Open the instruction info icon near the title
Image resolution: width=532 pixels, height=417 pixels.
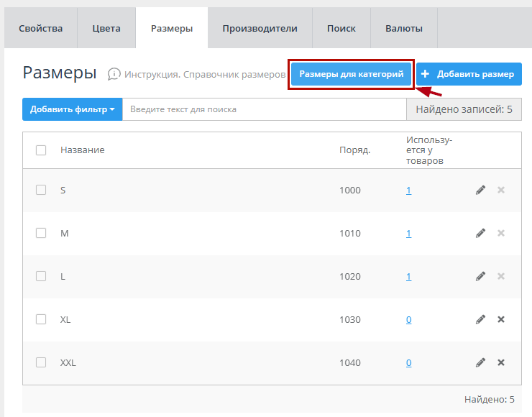tap(114, 74)
